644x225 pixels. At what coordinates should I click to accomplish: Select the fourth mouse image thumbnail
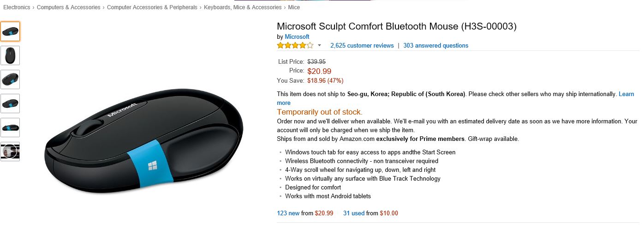(10, 103)
